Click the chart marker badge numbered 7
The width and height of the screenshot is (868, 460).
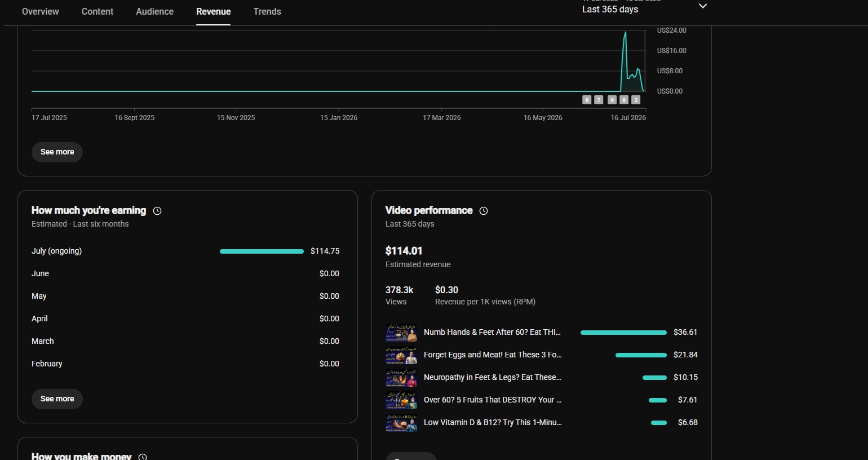(x=599, y=100)
